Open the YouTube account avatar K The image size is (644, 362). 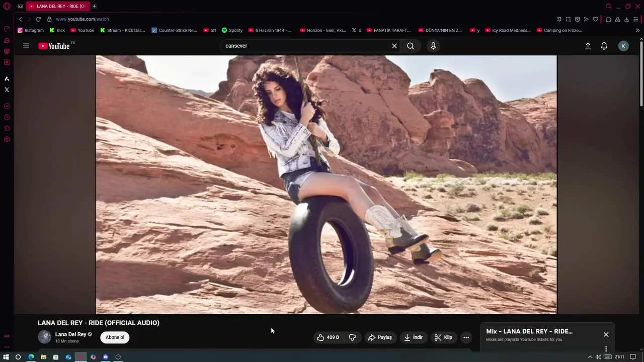tap(623, 46)
